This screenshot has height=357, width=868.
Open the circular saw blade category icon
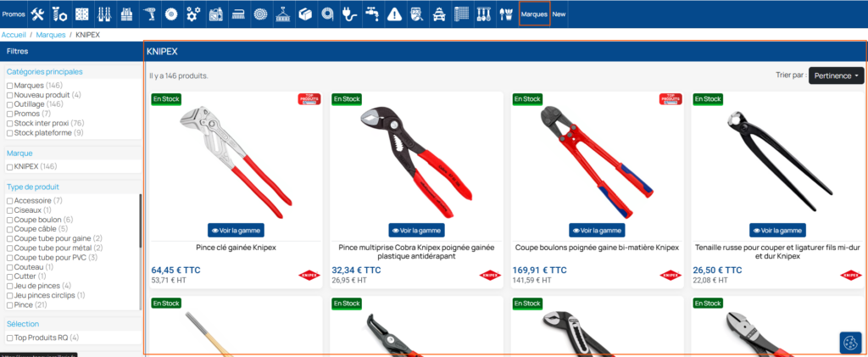171,14
